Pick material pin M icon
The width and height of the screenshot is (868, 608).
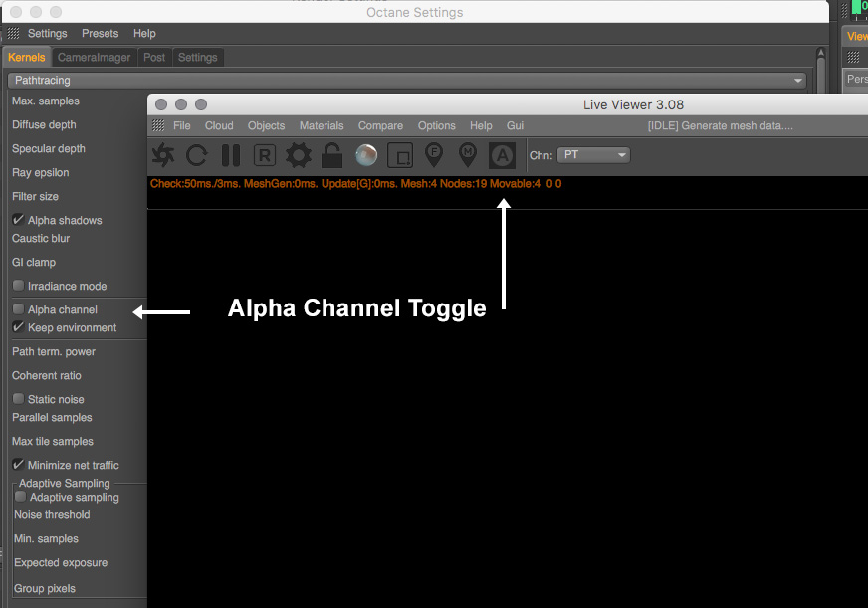click(468, 155)
